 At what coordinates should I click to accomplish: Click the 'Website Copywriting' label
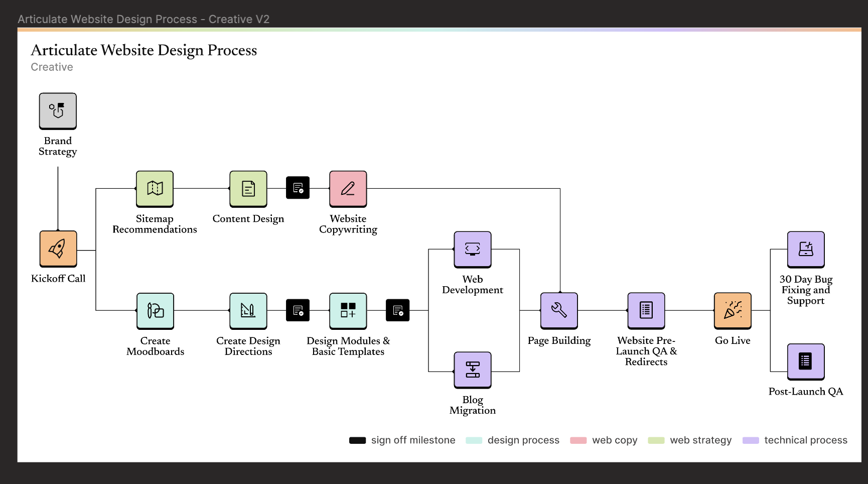tap(348, 224)
